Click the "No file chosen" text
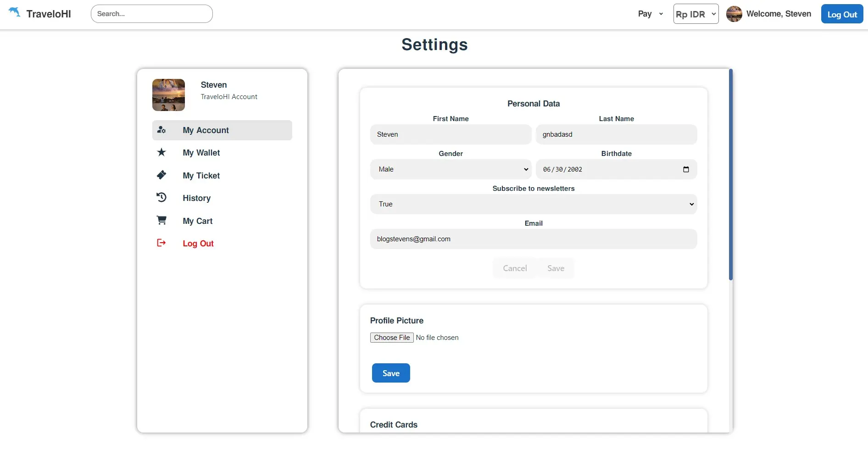The image size is (868, 472). pyautogui.click(x=437, y=338)
